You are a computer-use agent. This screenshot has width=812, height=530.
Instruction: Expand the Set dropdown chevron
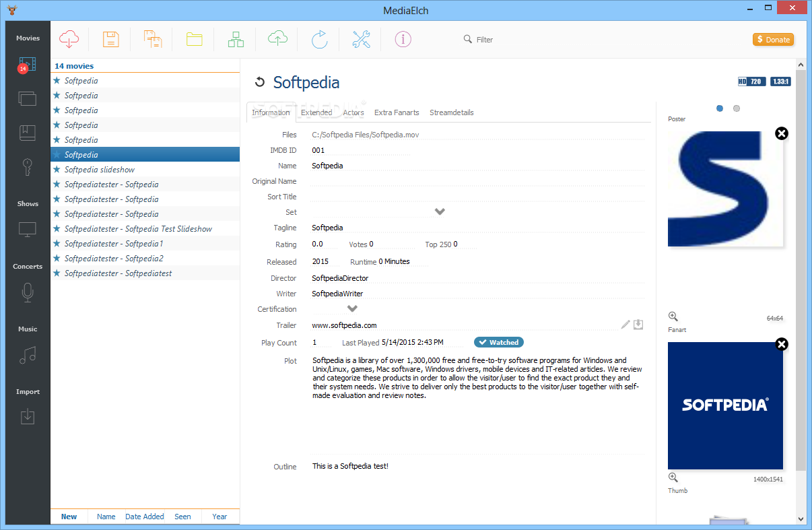440,211
